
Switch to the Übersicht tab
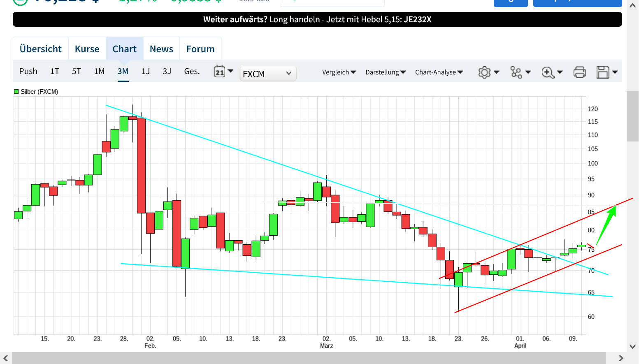[40, 49]
